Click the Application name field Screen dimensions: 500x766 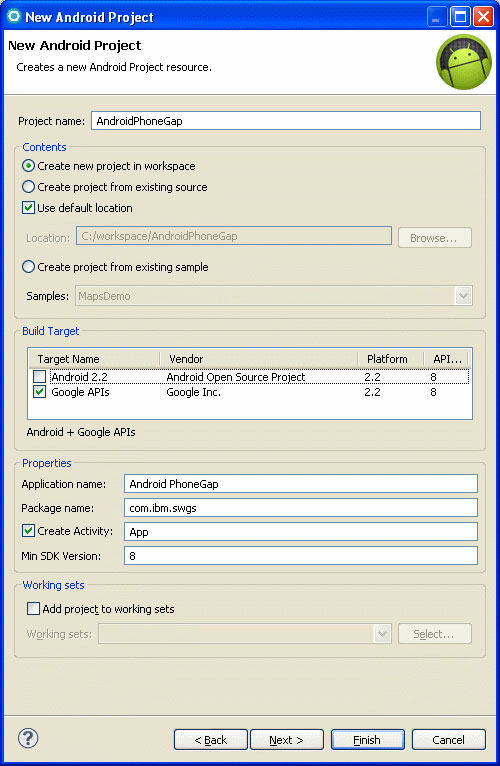point(301,484)
